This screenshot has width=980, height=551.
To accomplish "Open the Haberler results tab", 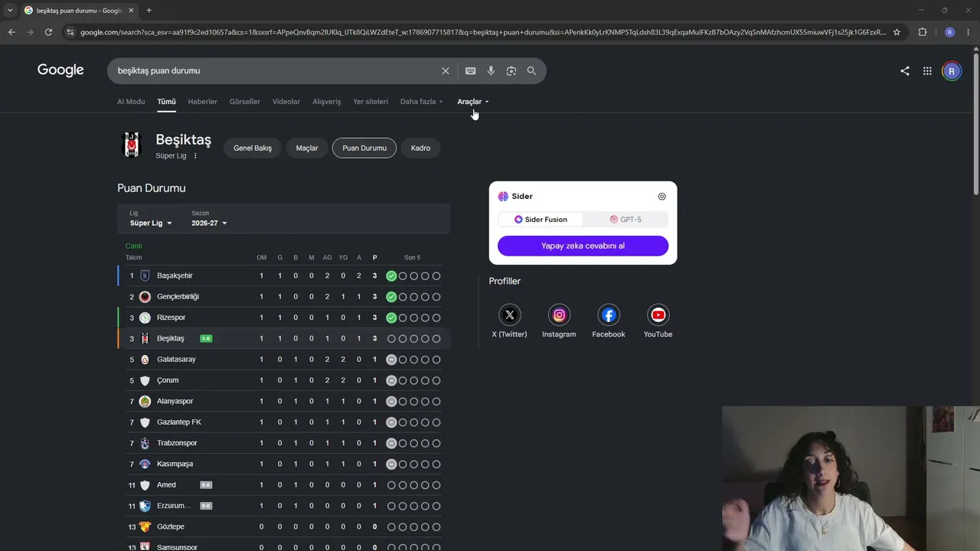I will pyautogui.click(x=203, y=102).
